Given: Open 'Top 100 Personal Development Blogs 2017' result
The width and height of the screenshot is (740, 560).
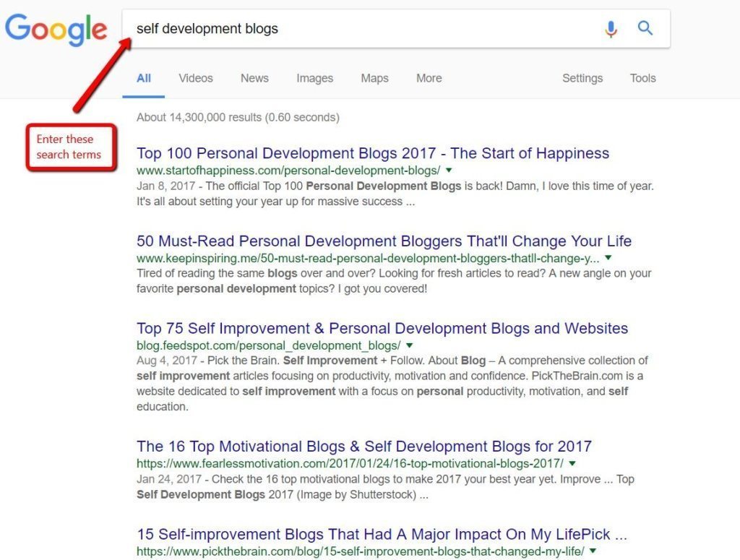Looking at the screenshot, I should (373, 153).
